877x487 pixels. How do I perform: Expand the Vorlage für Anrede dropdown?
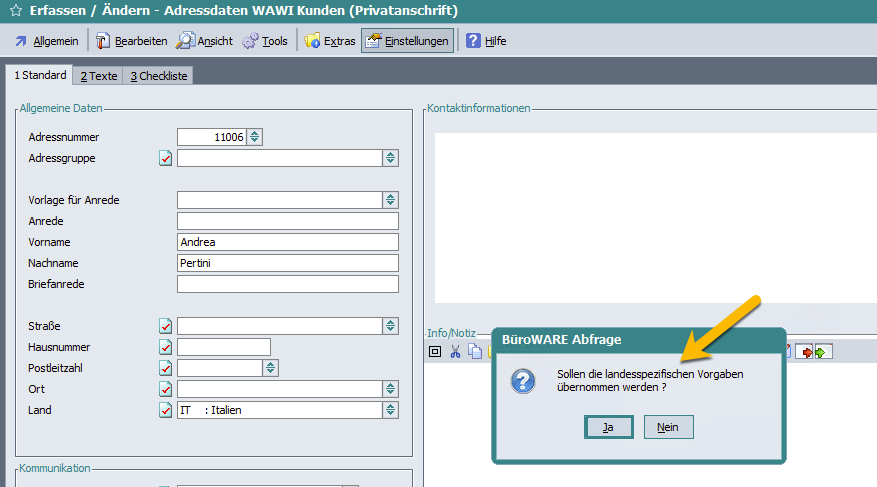tap(390, 200)
